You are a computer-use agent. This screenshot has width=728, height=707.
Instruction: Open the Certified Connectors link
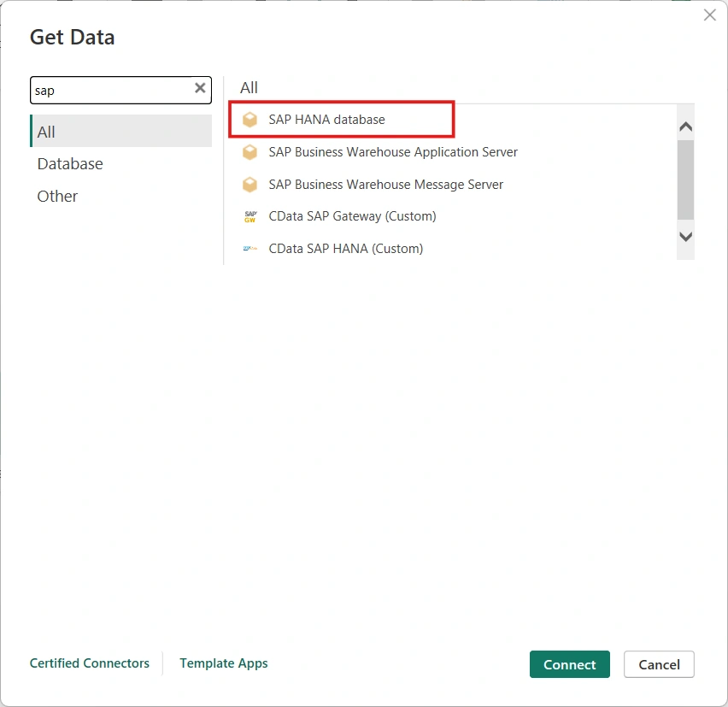click(x=90, y=663)
